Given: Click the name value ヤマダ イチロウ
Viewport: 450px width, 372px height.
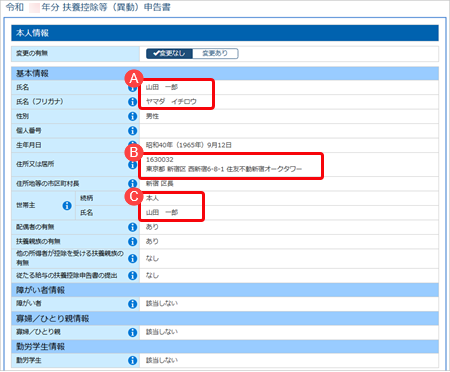Looking at the screenshot, I should click(x=171, y=102).
